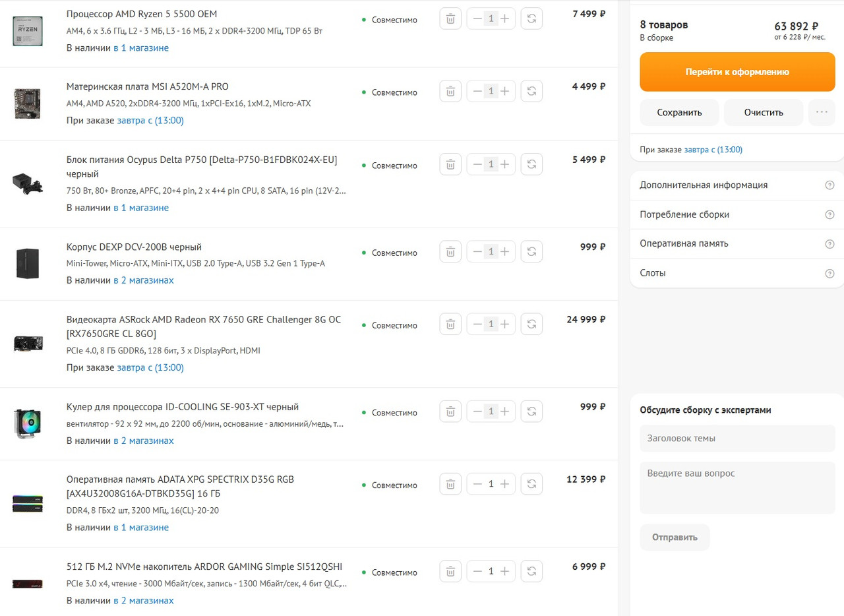This screenshot has width=844, height=616.
Task: Decrease ARDOR GAMING SSD quantity
Action: pos(477,570)
